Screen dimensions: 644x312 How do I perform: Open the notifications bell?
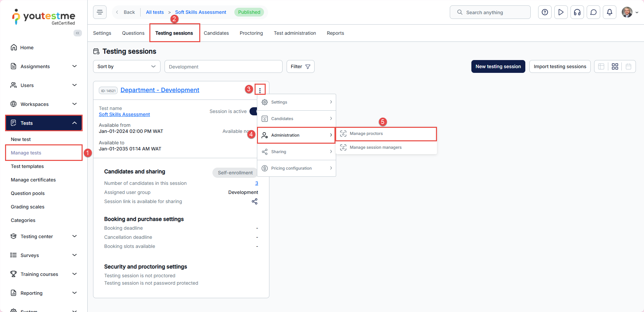point(609,12)
